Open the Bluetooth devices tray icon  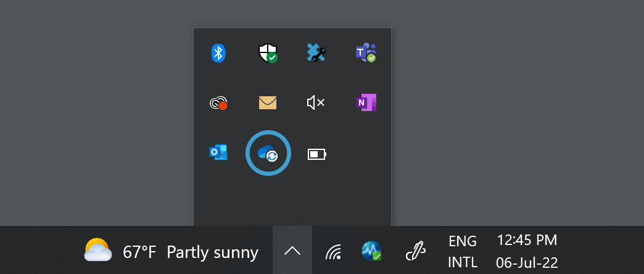[218, 53]
